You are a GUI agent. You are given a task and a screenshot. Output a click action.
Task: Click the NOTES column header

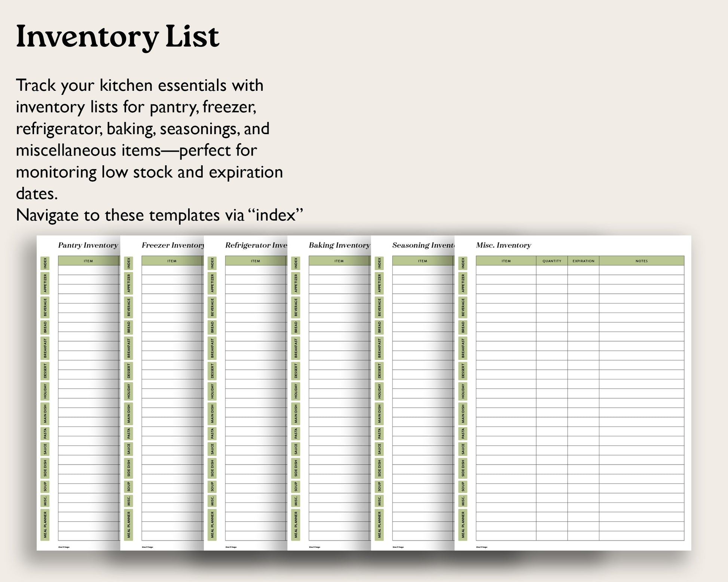641,261
